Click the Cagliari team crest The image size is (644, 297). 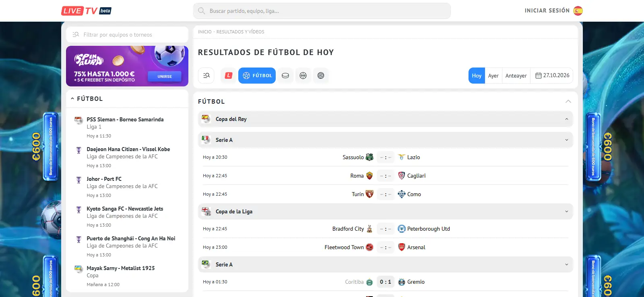click(x=401, y=176)
